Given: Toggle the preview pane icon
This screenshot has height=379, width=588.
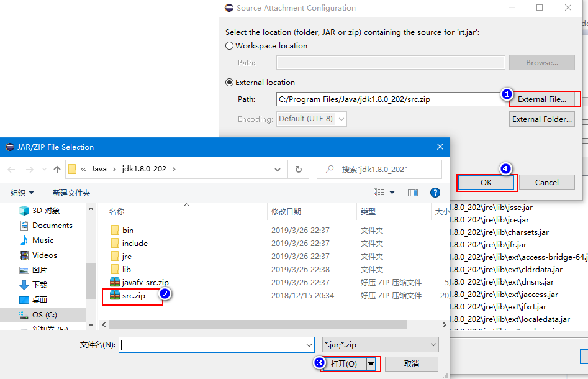Looking at the screenshot, I should click(413, 193).
